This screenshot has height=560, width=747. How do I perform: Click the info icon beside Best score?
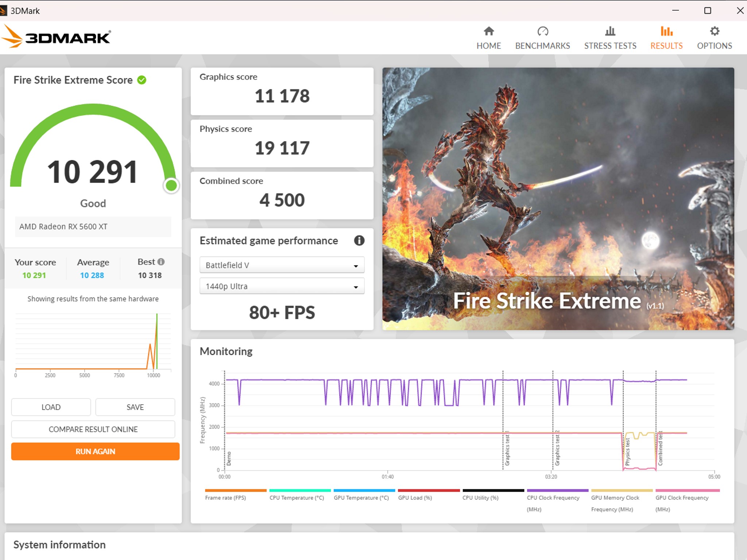click(161, 262)
